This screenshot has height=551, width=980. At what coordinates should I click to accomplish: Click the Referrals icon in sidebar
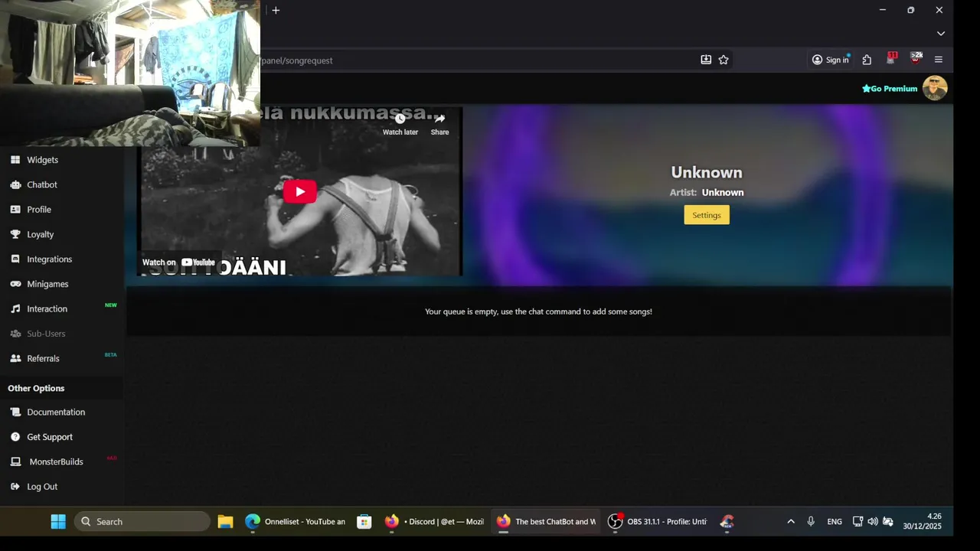click(15, 358)
